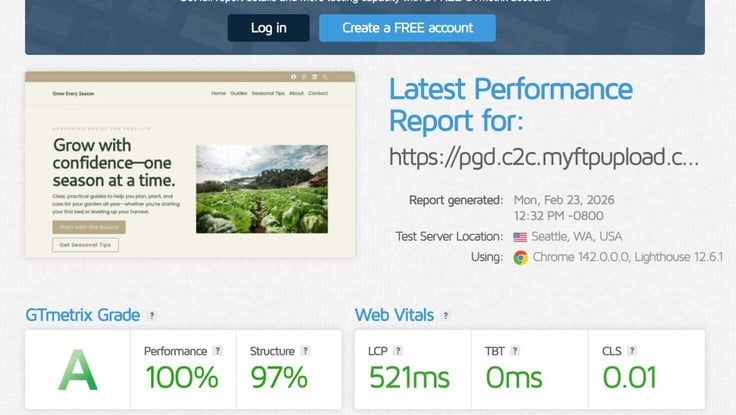Click the 'Mon, Feb 23, 2026' date

coord(564,200)
